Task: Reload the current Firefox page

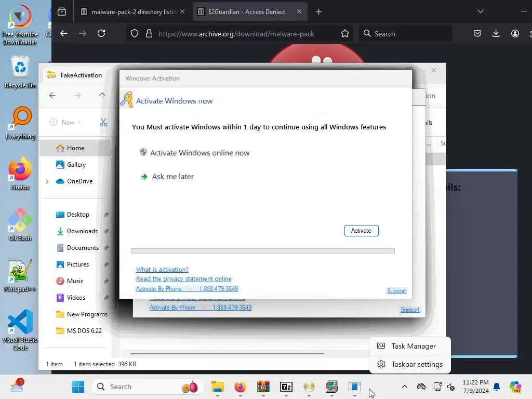Action: pos(101,34)
